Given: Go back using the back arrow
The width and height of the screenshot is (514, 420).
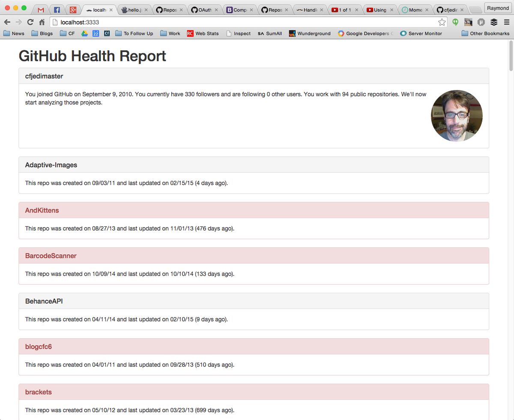Looking at the screenshot, I should tap(7, 22).
